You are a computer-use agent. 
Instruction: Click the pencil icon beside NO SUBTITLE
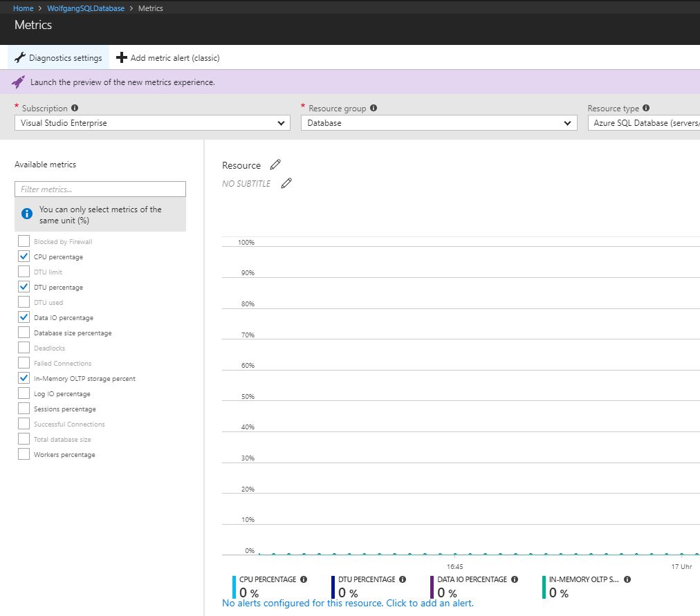click(x=287, y=183)
